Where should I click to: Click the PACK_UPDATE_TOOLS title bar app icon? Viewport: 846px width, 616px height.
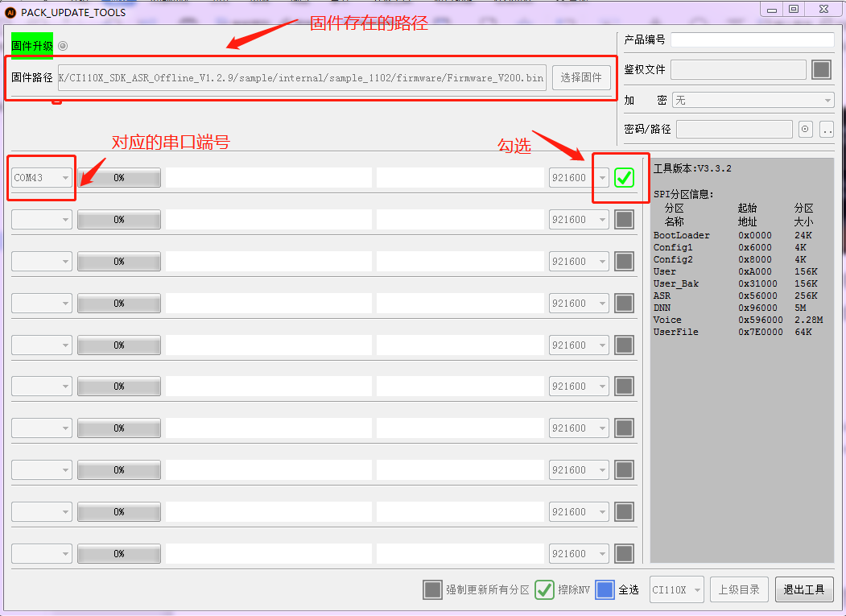[x=11, y=12]
